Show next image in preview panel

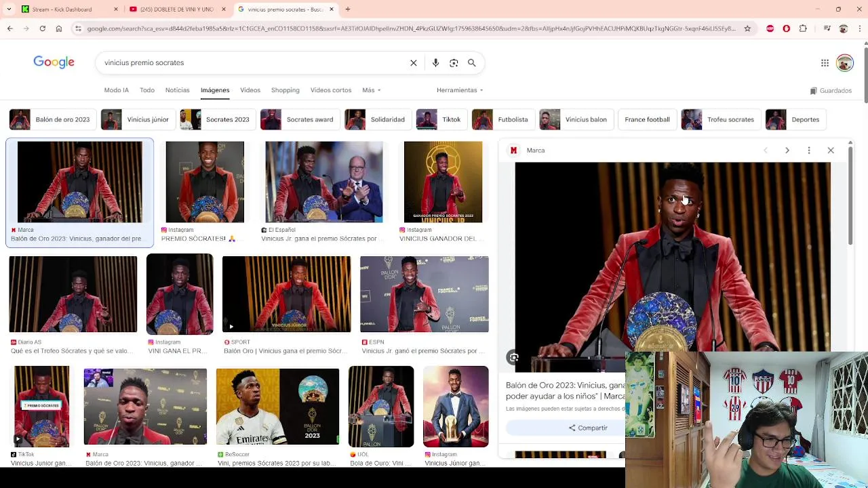[787, 150]
